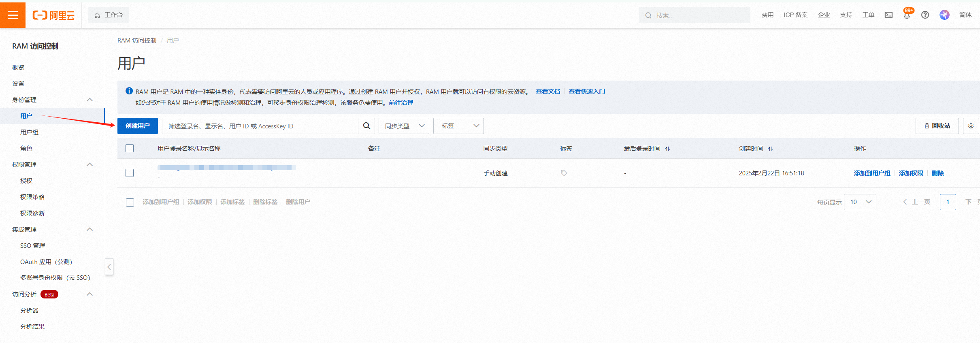Tick the bottom batch-action checkbox

(x=130, y=202)
